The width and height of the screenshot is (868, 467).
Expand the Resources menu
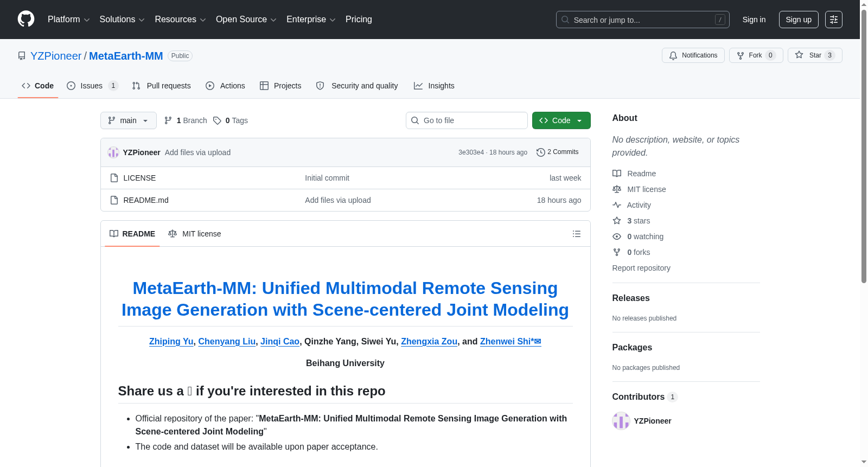(180, 20)
